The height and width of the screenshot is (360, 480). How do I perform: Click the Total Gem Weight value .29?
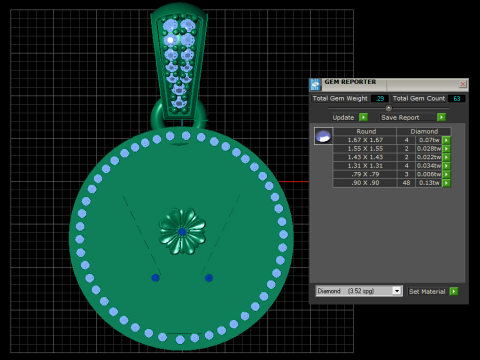click(380, 98)
